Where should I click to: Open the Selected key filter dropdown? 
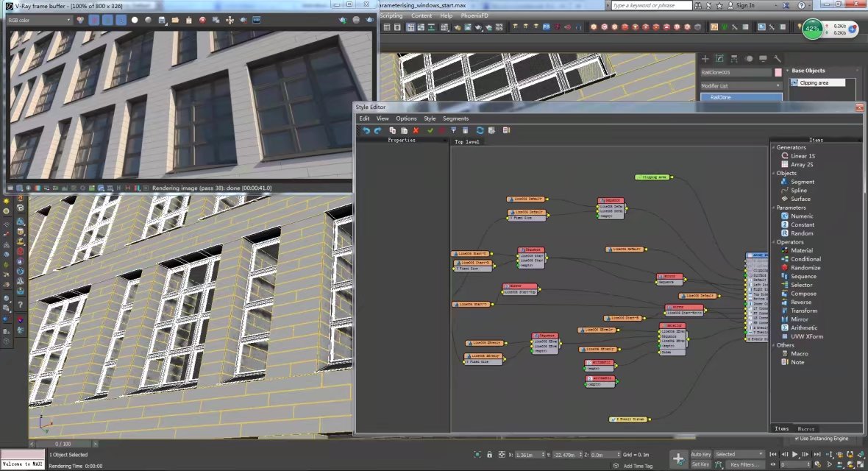click(x=739, y=454)
